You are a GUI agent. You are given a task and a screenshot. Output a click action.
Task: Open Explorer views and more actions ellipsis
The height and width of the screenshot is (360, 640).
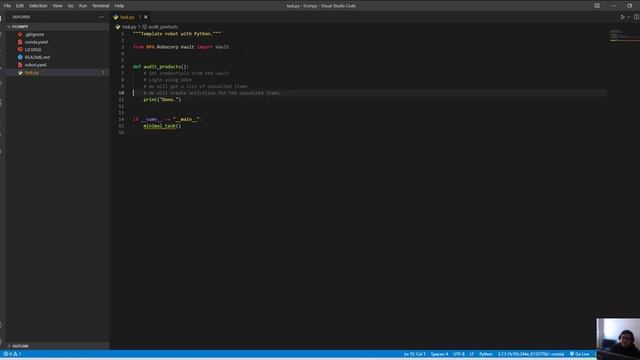pos(101,17)
